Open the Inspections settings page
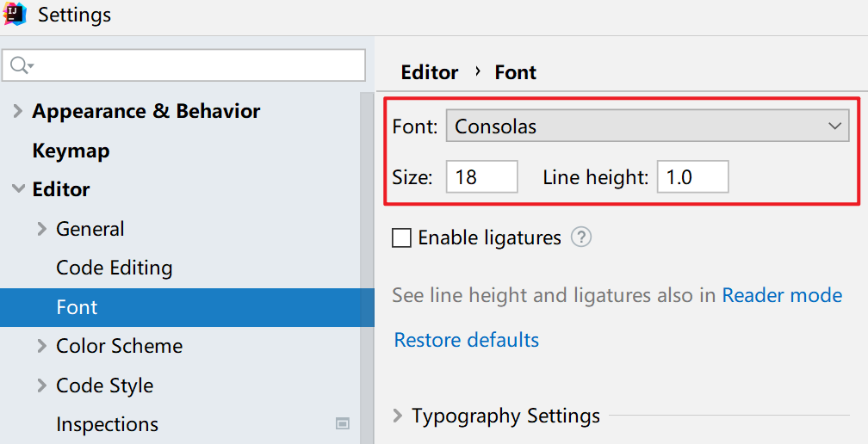Image resolution: width=868 pixels, height=444 pixels. tap(107, 424)
